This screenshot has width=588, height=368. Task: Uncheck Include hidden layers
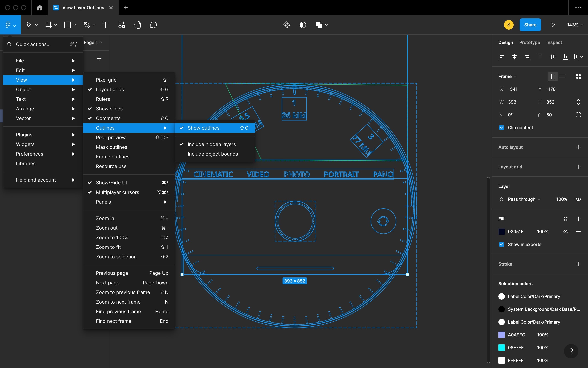coord(211,144)
